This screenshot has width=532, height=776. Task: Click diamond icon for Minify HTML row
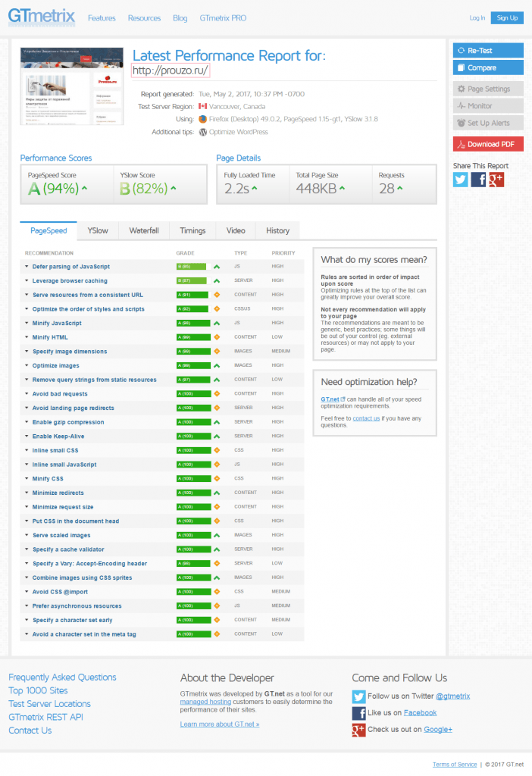tap(217, 337)
